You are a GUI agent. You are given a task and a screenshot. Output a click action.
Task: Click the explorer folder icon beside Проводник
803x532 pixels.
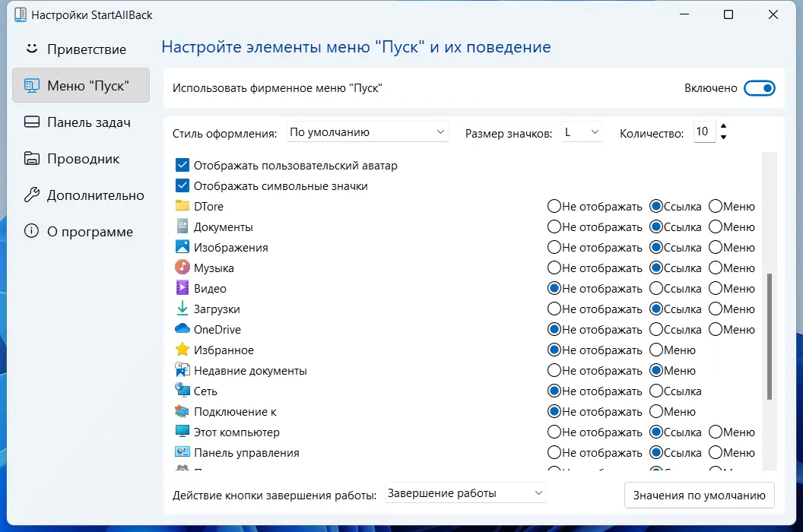coord(32,159)
